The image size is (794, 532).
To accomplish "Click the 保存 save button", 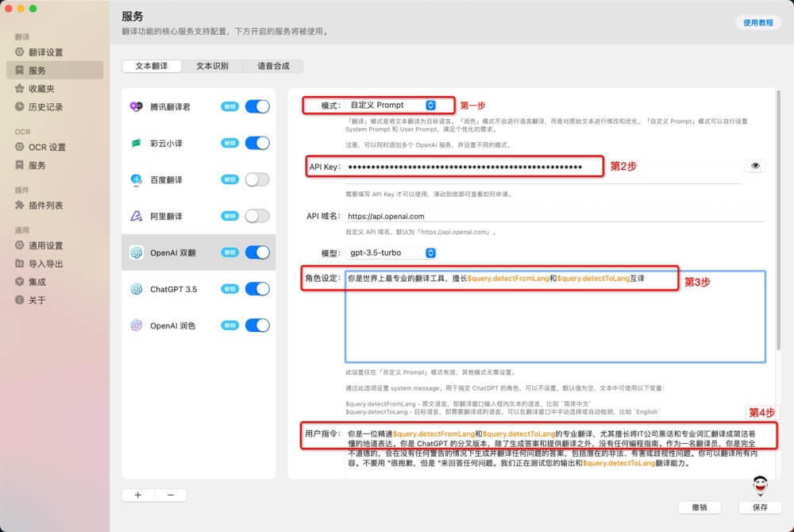I will tap(760, 507).
